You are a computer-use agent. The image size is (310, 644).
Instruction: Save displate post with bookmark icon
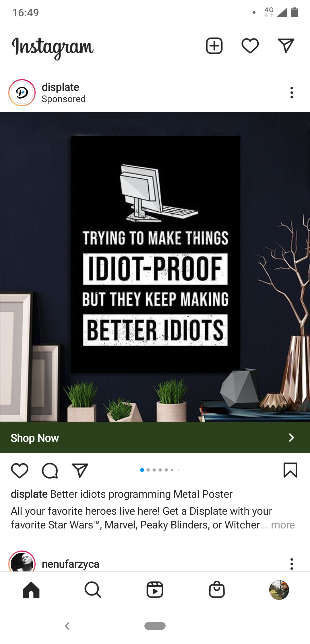[x=290, y=470]
